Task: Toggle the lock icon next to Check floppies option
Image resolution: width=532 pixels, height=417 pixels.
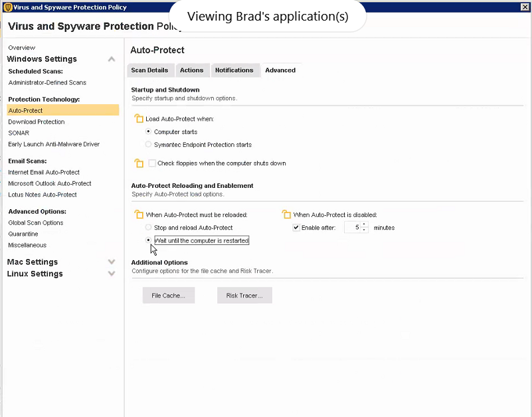Action: point(139,163)
